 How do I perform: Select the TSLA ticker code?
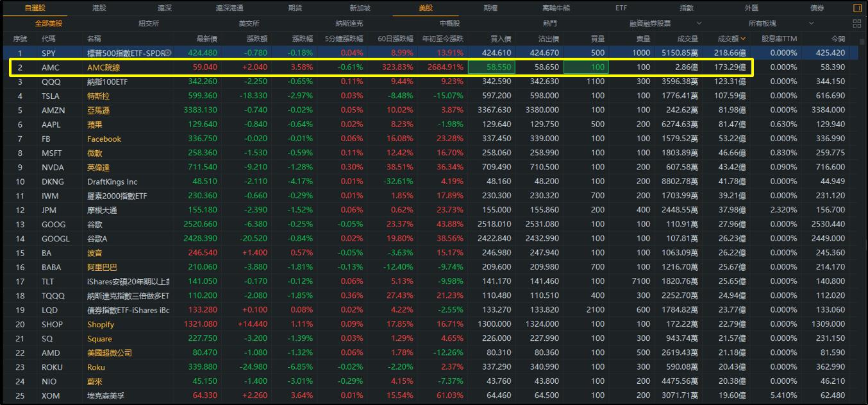(51, 96)
